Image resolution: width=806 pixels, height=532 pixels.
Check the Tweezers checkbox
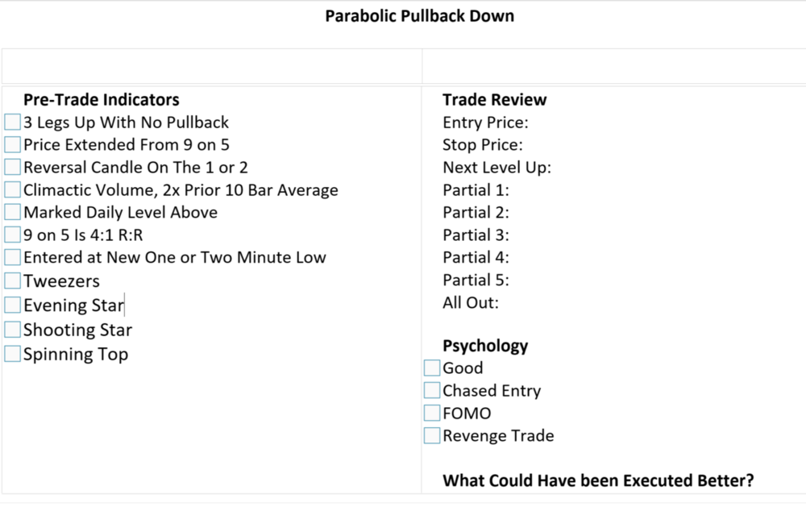click(x=12, y=281)
